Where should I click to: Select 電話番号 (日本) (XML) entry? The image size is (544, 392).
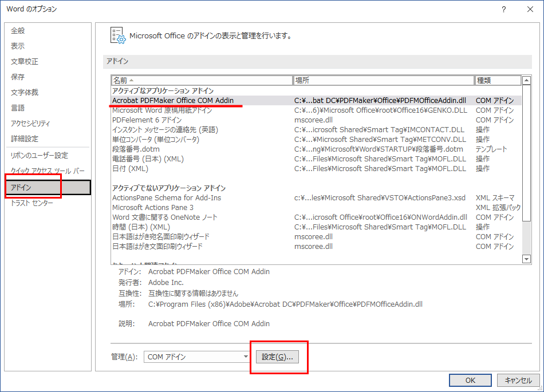pyautogui.click(x=316, y=159)
